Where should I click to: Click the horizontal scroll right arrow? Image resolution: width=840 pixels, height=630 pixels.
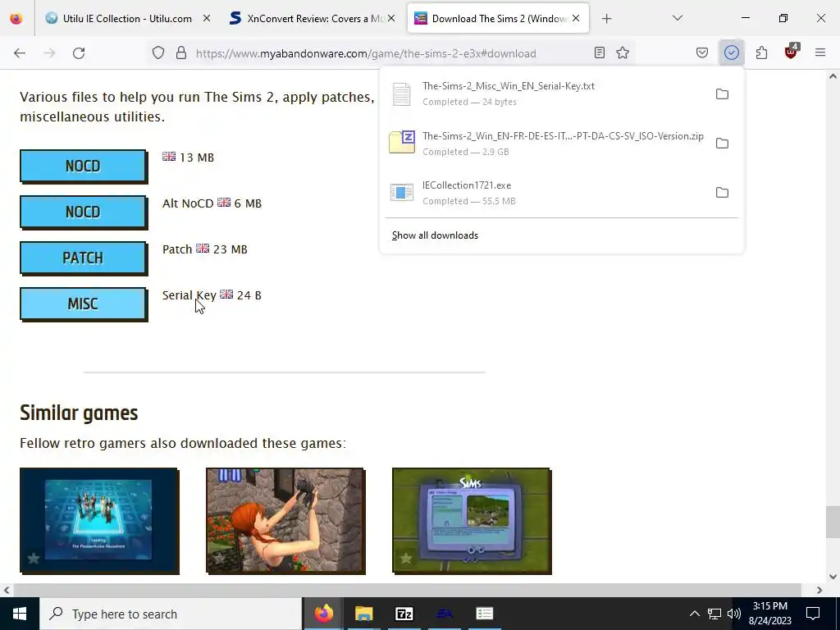819,590
